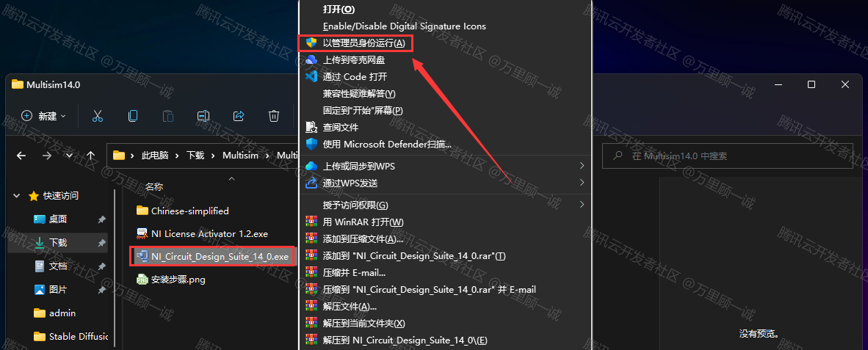Unpin the 桌面 quick access pin icon
868x350 pixels.
click(102, 219)
